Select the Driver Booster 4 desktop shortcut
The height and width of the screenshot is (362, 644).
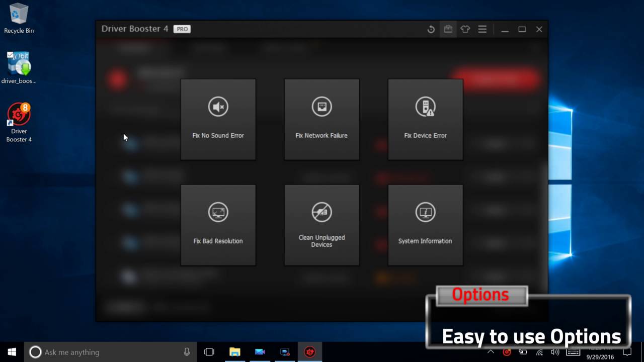click(19, 123)
